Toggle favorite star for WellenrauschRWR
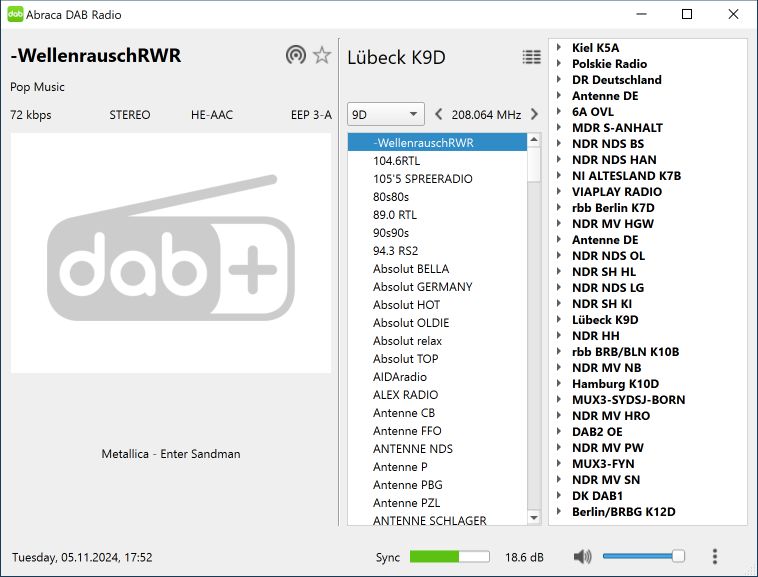The height and width of the screenshot is (577, 758). pos(321,55)
